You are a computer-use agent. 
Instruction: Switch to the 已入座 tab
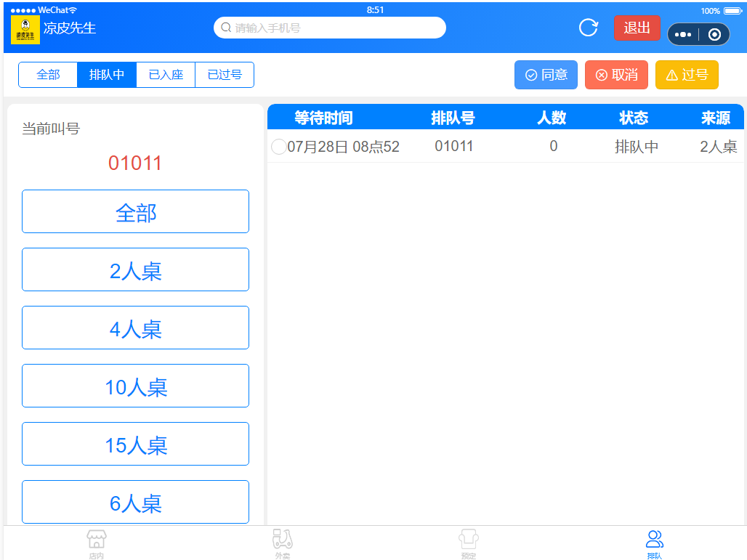point(166,75)
